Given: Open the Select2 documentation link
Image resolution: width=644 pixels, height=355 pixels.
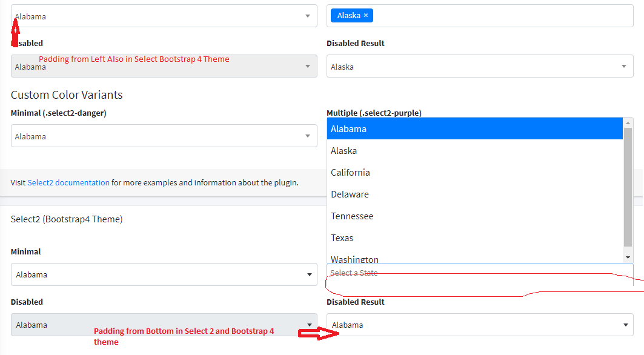Looking at the screenshot, I should click(68, 182).
